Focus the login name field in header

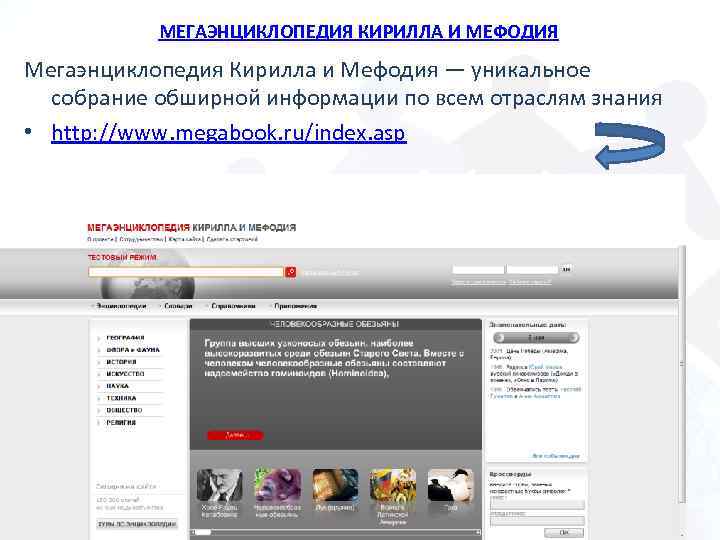(x=478, y=270)
